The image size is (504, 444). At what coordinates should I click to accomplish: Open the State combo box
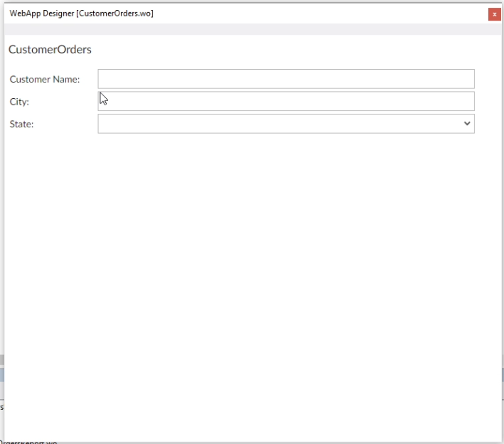284,124
